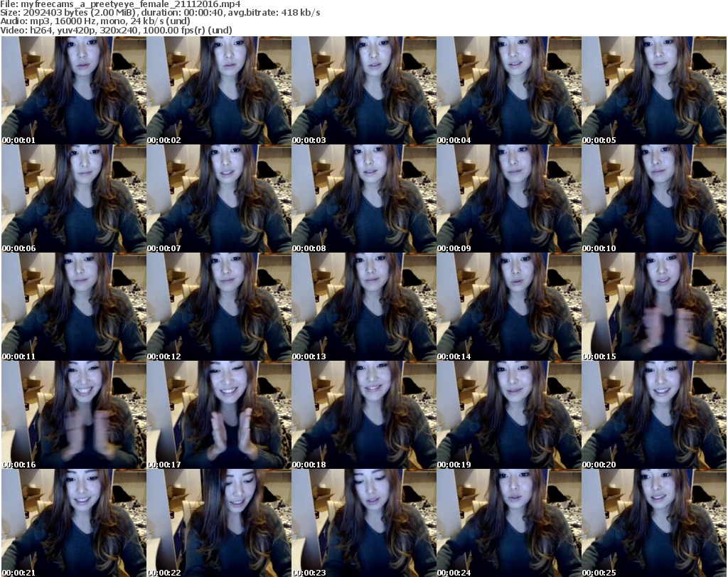Open the thumbnail stamped 00:00:03
The width and height of the screenshot is (728, 577).
pyautogui.click(x=364, y=90)
